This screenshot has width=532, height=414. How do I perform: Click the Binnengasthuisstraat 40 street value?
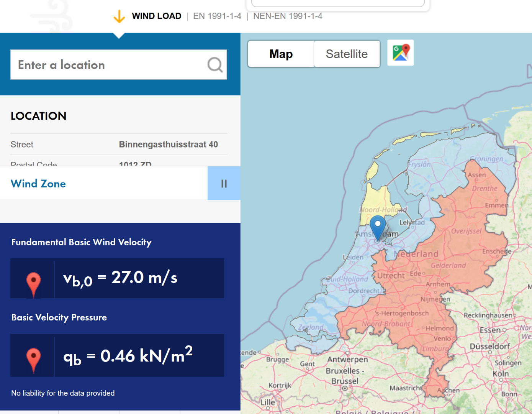[168, 145]
